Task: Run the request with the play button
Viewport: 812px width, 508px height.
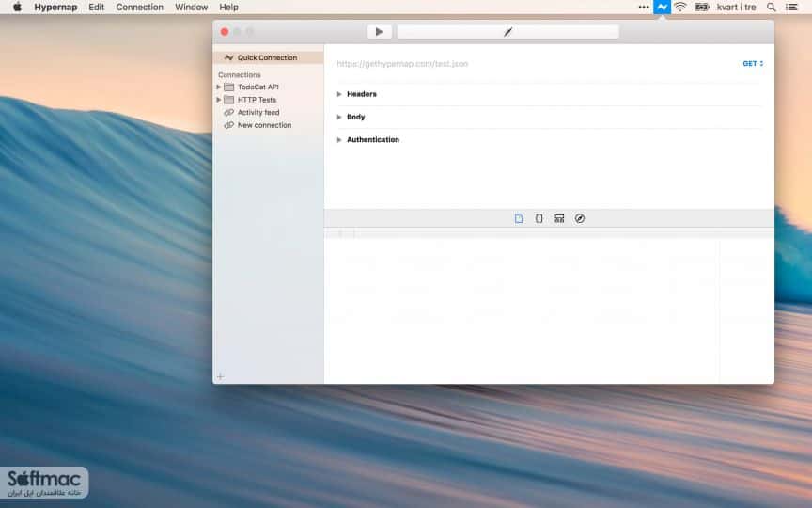Action: coord(379,32)
